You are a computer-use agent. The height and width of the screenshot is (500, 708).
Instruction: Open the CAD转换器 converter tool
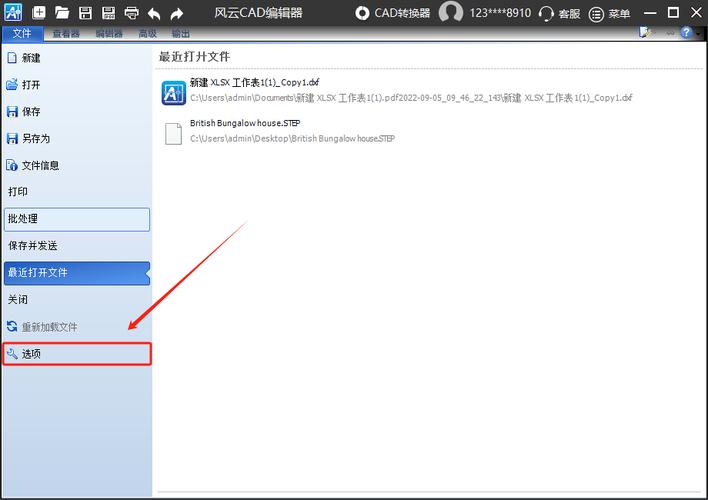click(x=393, y=13)
